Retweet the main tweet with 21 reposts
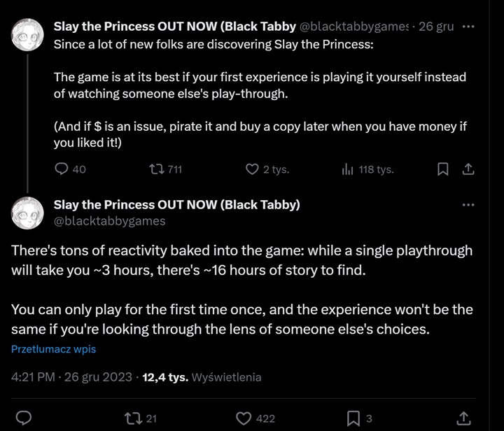 point(132,418)
